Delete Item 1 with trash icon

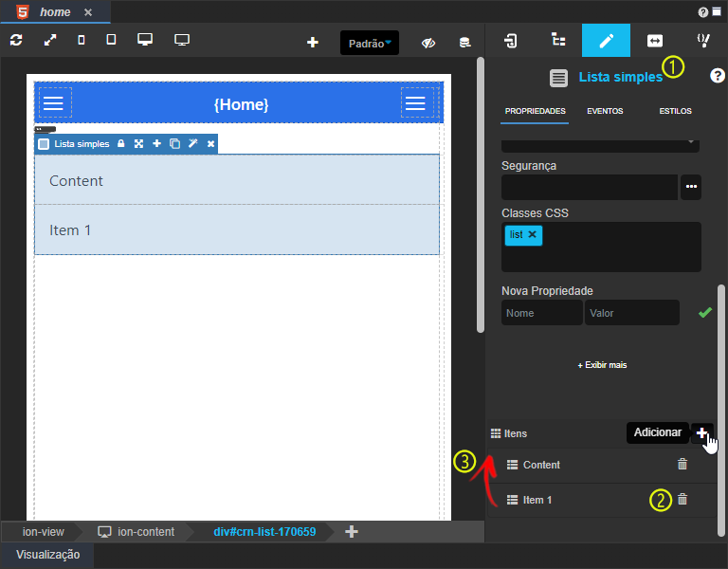(682, 500)
